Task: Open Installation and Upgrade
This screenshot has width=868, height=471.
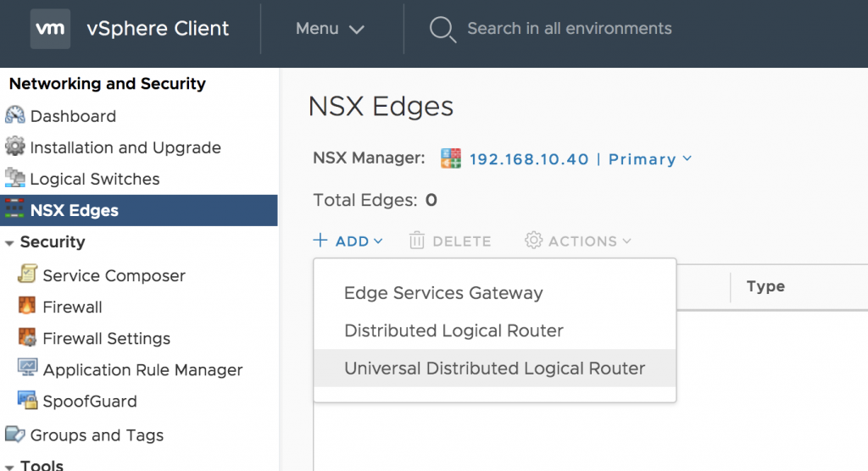Action: (125, 147)
